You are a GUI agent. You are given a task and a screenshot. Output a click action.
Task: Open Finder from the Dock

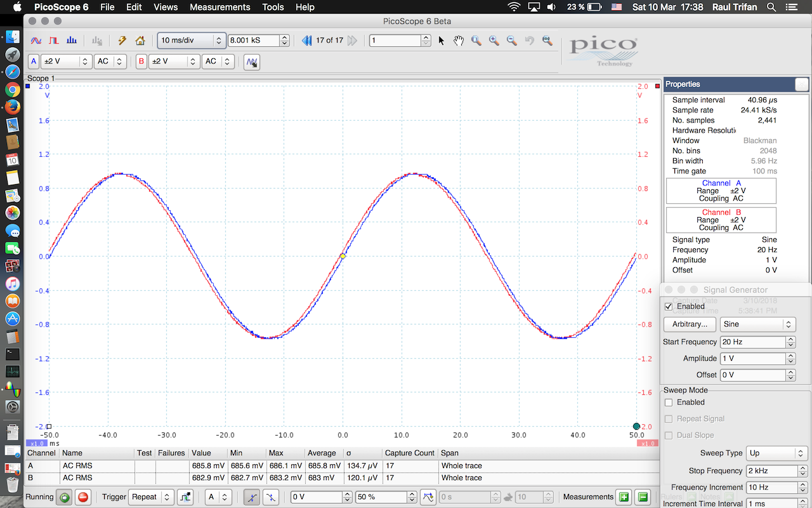[x=13, y=36]
